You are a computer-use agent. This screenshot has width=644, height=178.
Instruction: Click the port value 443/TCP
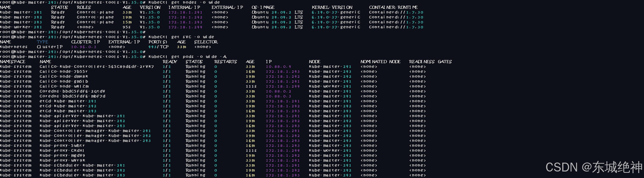pos(159,47)
